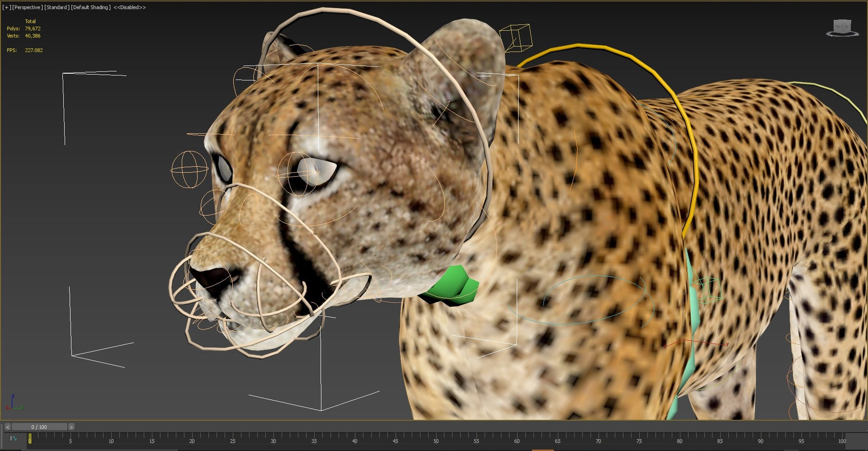Click <<Disabled>> to toggle the viewport state
The height and width of the screenshot is (451, 868).
pos(130,7)
